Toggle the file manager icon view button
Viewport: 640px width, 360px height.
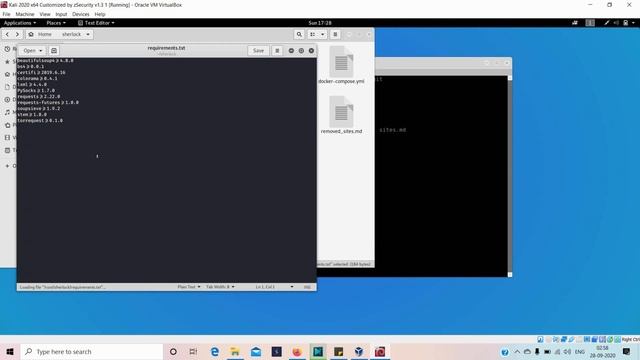(313, 34)
